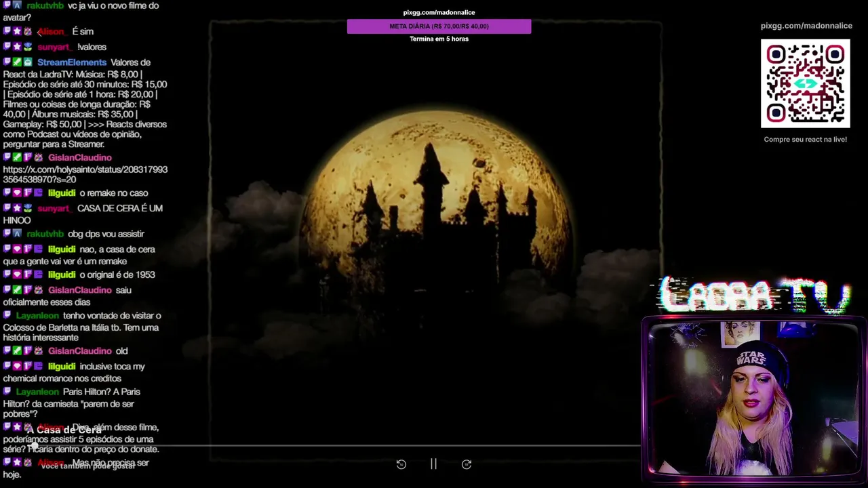868x488 pixels.
Task: Click the heart badge on 'o original é de 1953'
Action: click(x=18, y=274)
